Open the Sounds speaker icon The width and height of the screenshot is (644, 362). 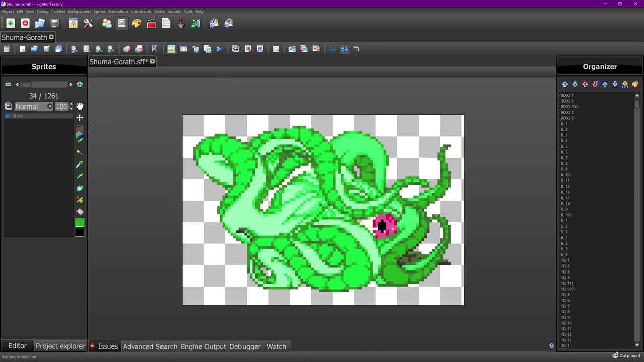[x=196, y=23]
